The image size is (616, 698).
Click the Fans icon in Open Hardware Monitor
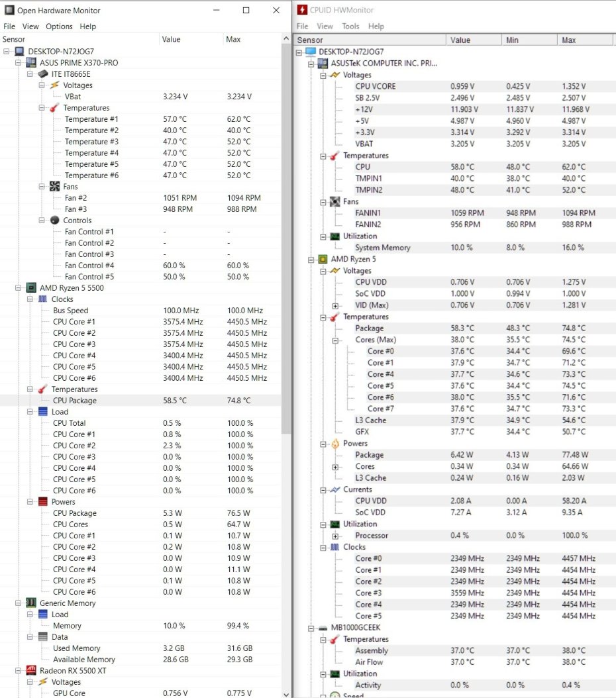(54, 187)
